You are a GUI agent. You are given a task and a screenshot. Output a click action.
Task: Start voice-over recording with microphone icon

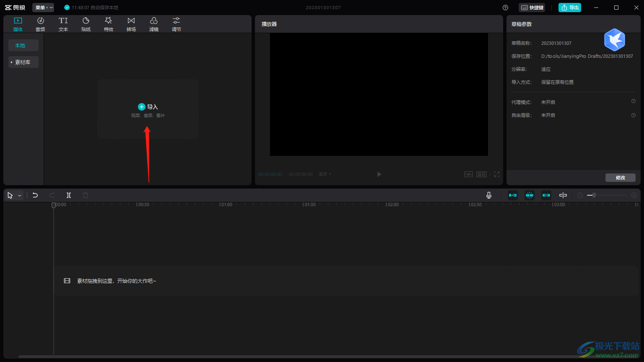coord(489,195)
